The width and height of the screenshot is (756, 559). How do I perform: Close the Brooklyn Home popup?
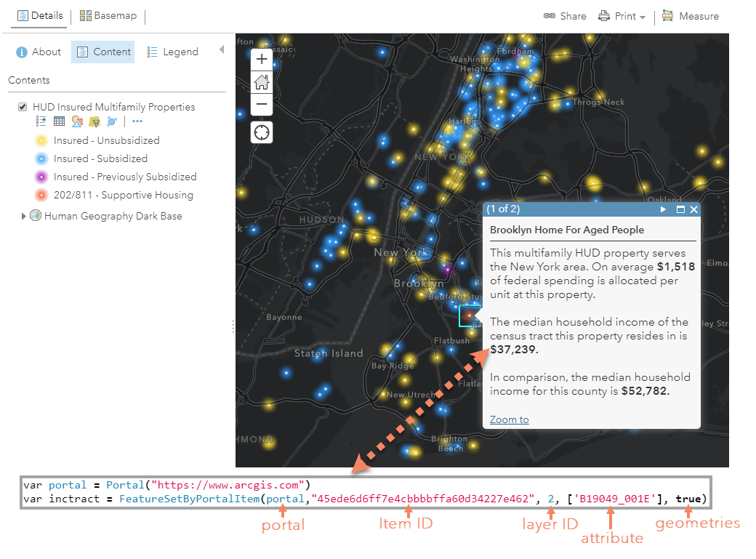click(693, 209)
